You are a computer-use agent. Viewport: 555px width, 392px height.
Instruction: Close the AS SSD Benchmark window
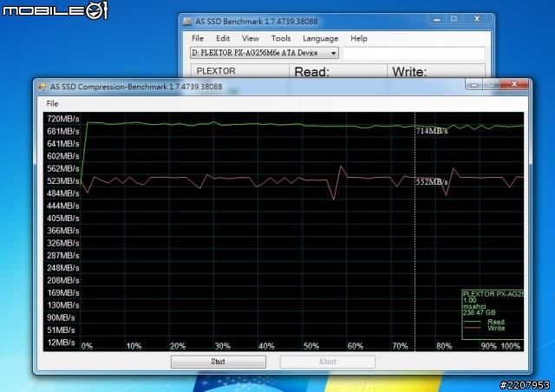point(477,19)
